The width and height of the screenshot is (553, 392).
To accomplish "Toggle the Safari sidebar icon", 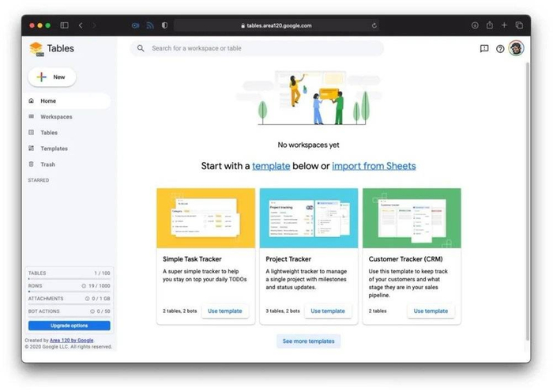I will 64,25.
